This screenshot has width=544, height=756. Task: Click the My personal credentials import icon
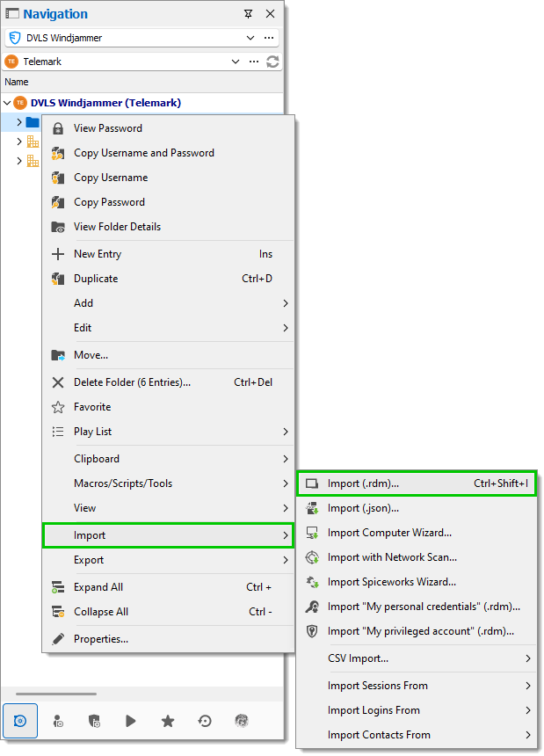coord(312,607)
